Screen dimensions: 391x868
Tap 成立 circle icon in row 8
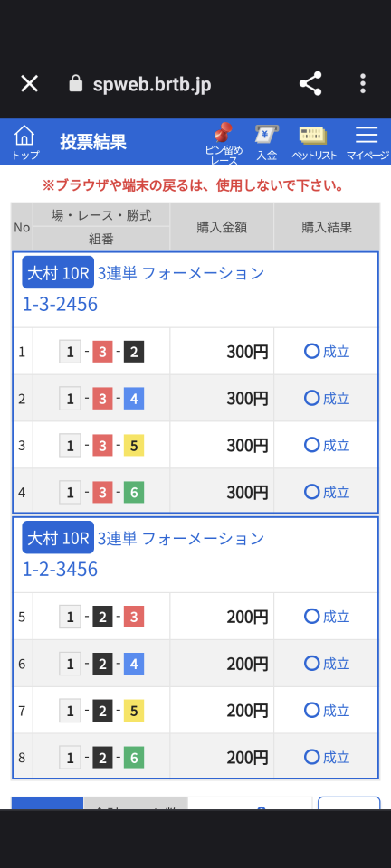tap(312, 756)
